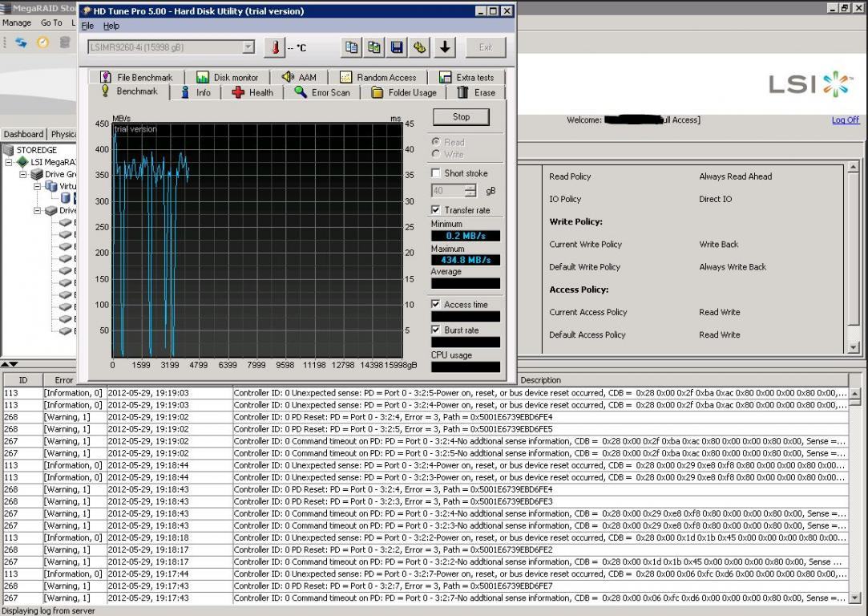868x616 pixels.
Task: Click the save floppy disk icon
Action: [397, 47]
